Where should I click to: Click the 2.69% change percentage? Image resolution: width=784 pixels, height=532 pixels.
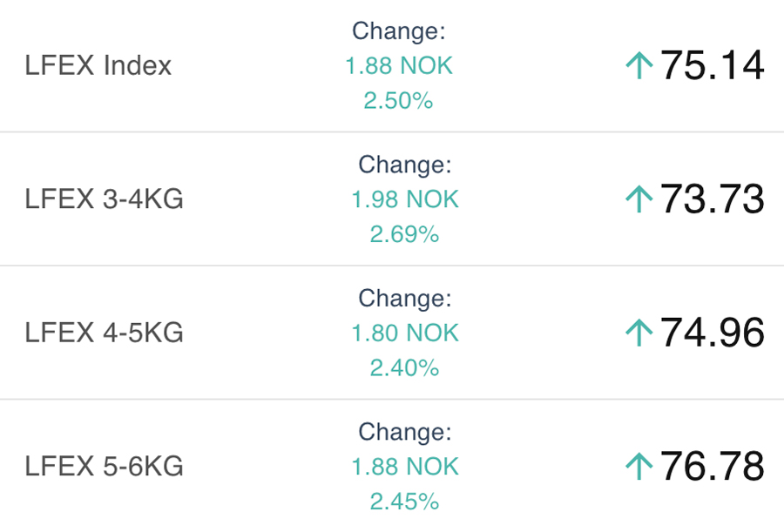click(x=404, y=234)
